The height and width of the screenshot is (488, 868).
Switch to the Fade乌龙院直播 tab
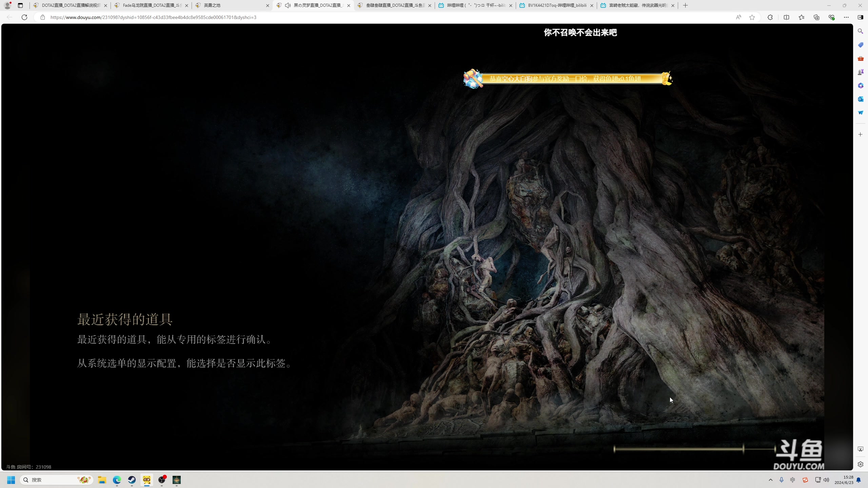click(x=151, y=5)
